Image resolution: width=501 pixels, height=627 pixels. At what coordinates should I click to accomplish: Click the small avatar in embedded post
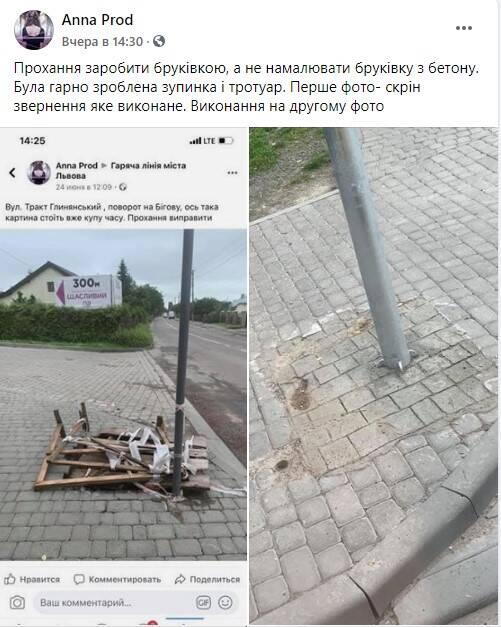39,173
